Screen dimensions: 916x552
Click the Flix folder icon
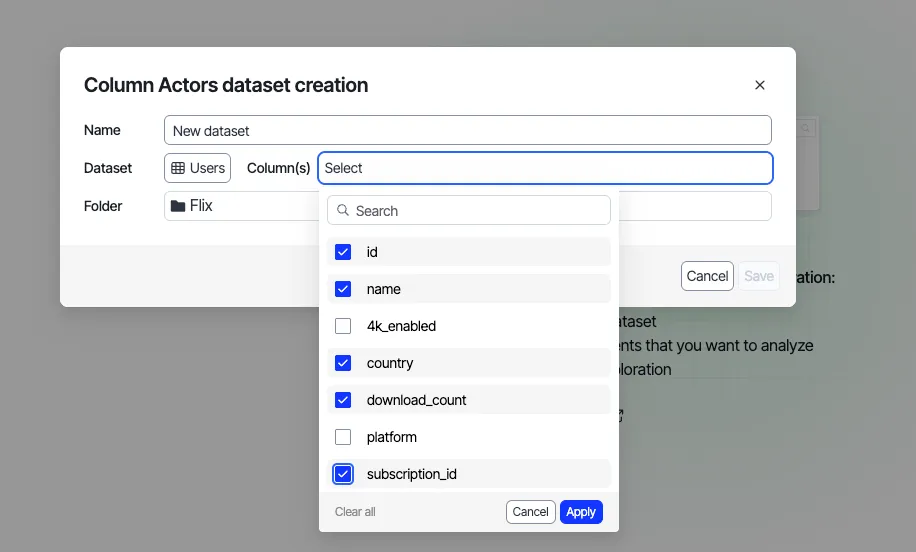[178, 206]
